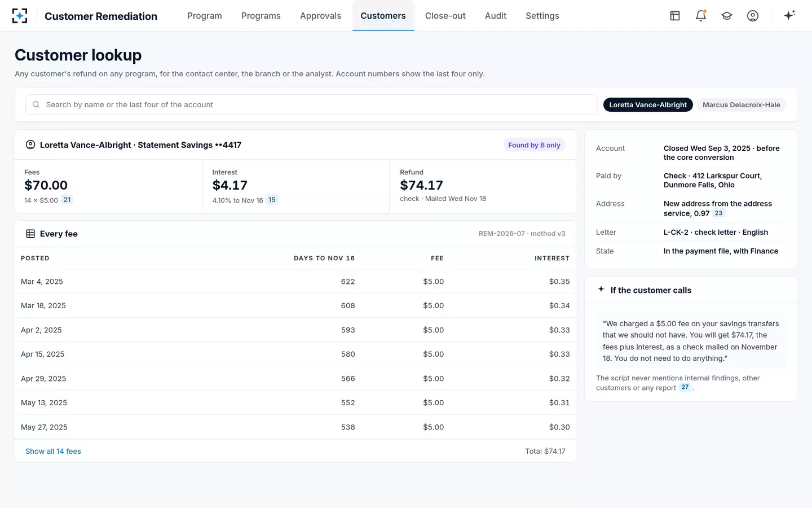This screenshot has width=812, height=508.
Task: Click the 608 days value for Mar 18
Action: tap(348, 305)
